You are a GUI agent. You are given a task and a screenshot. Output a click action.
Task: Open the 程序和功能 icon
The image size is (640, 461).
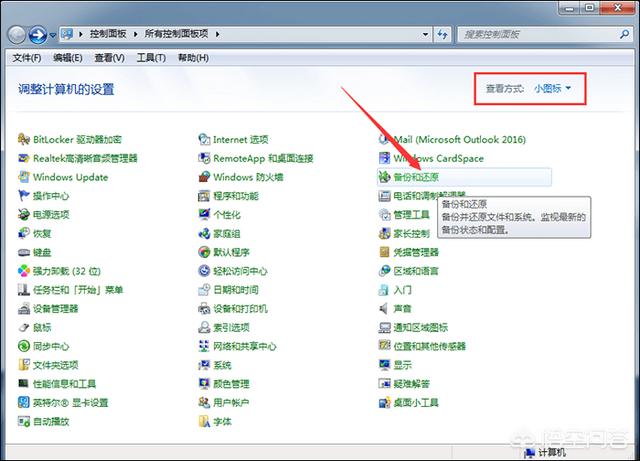click(x=204, y=196)
